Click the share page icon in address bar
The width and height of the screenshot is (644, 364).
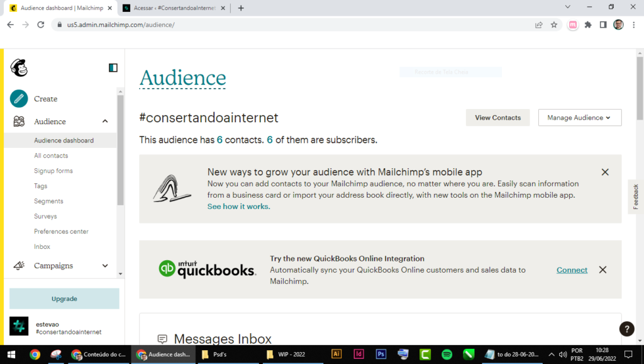coord(538,25)
